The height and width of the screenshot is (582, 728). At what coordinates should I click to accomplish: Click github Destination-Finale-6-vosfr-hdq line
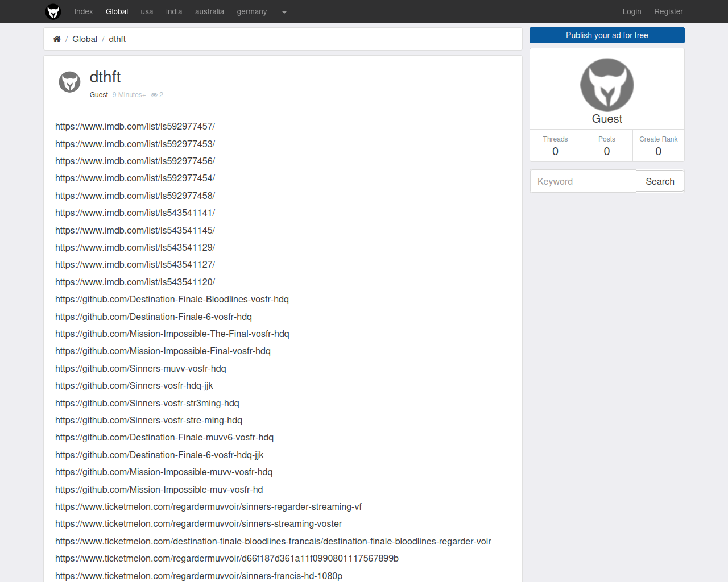click(154, 317)
